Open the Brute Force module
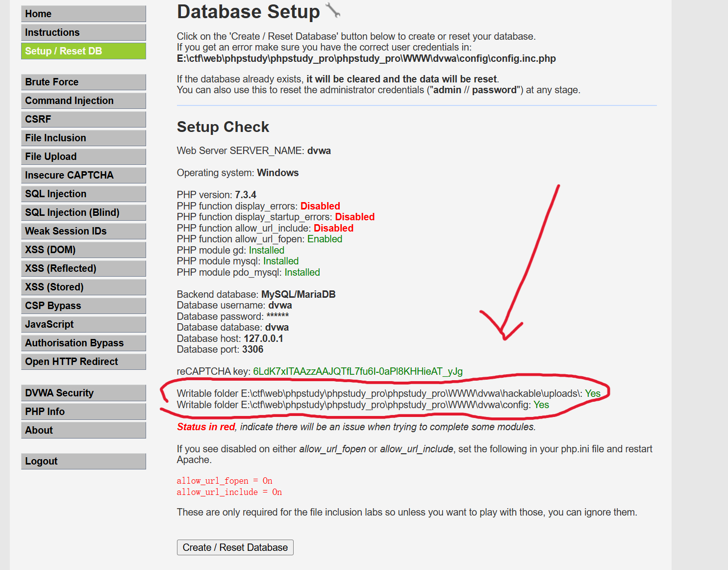728x570 pixels. [83, 82]
